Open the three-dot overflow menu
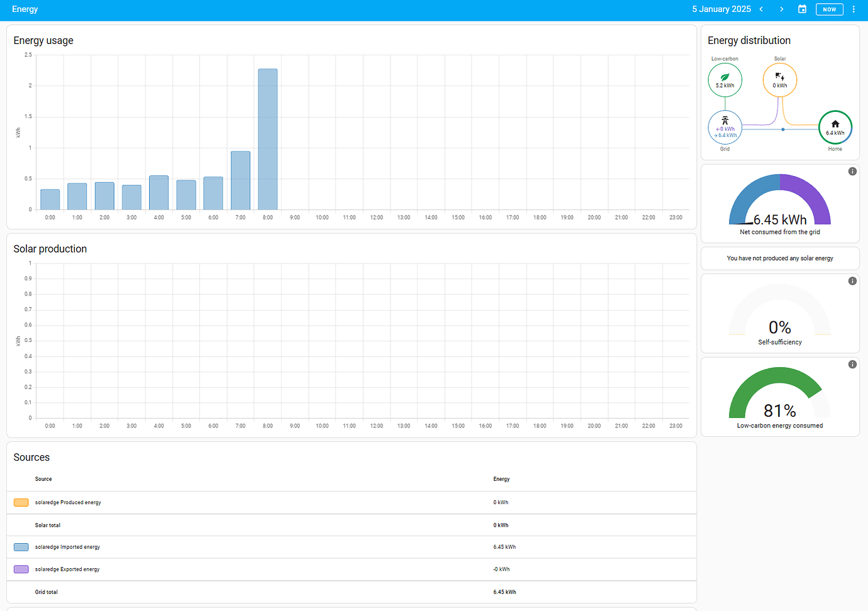This screenshot has height=611, width=868. click(x=854, y=9)
